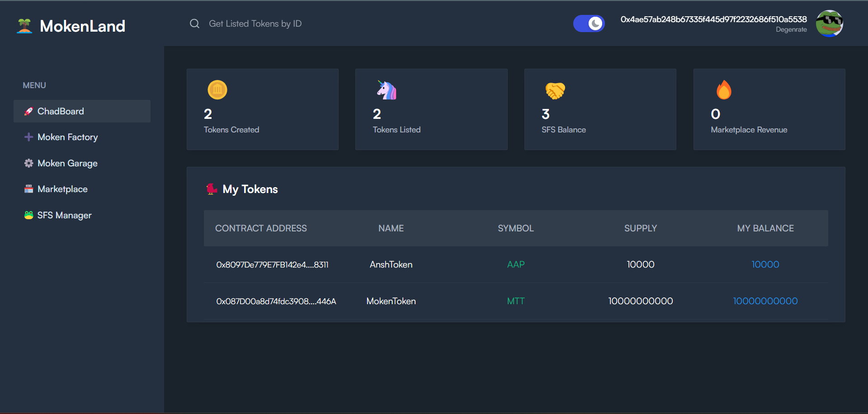Click the Tokens Listed label
This screenshot has width=868, height=414.
click(396, 130)
